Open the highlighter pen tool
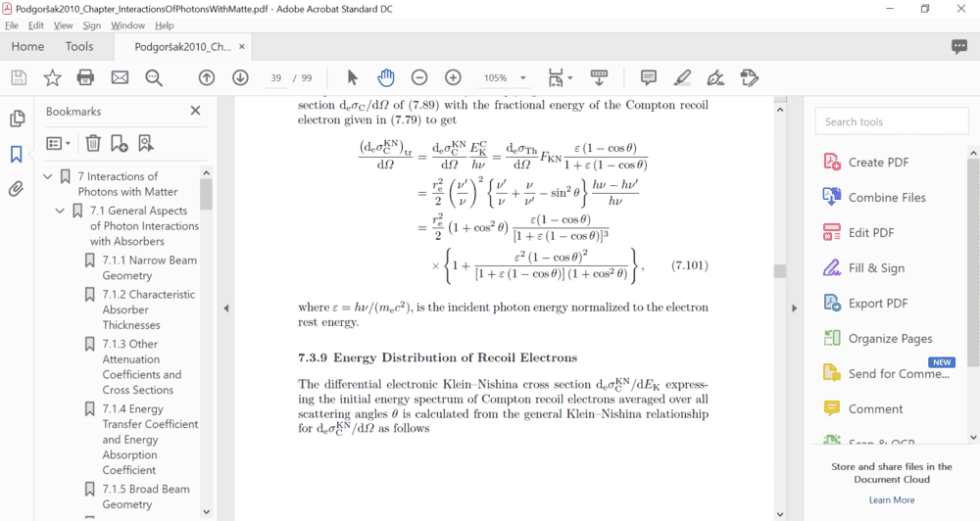Viewport: 980px width, 521px height. point(682,77)
